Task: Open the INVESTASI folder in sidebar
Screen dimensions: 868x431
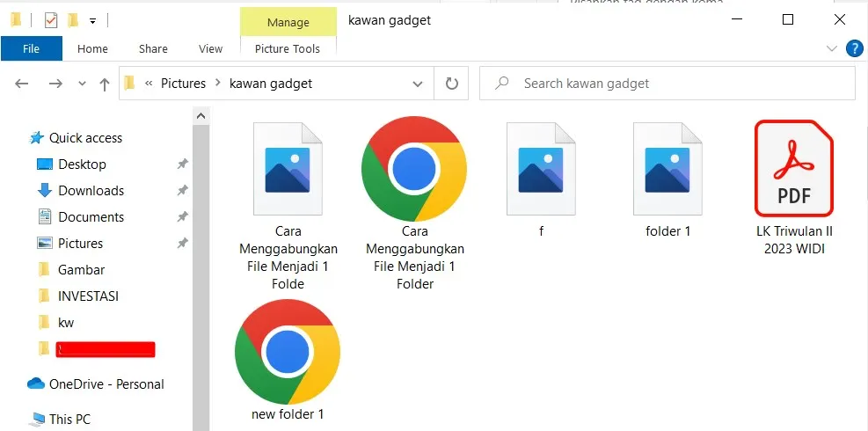Action: [88, 296]
